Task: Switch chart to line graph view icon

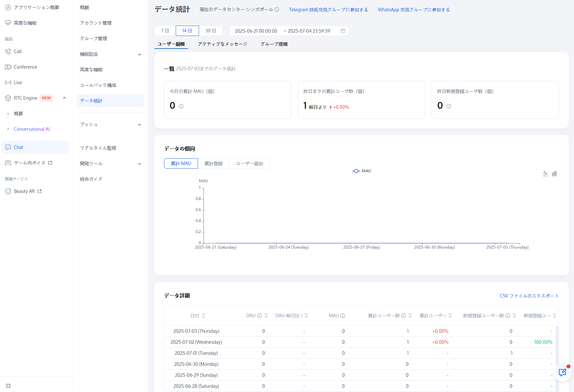Action: coord(545,174)
